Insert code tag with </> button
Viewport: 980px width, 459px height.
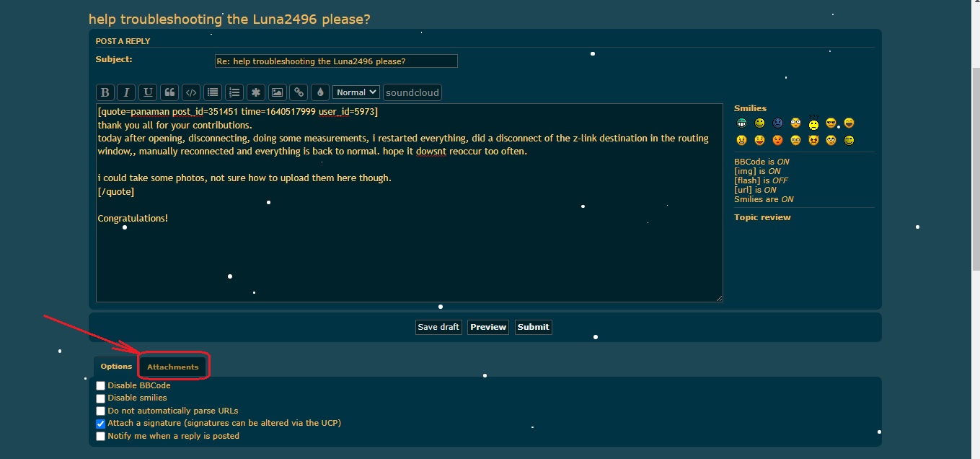pos(190,92)
